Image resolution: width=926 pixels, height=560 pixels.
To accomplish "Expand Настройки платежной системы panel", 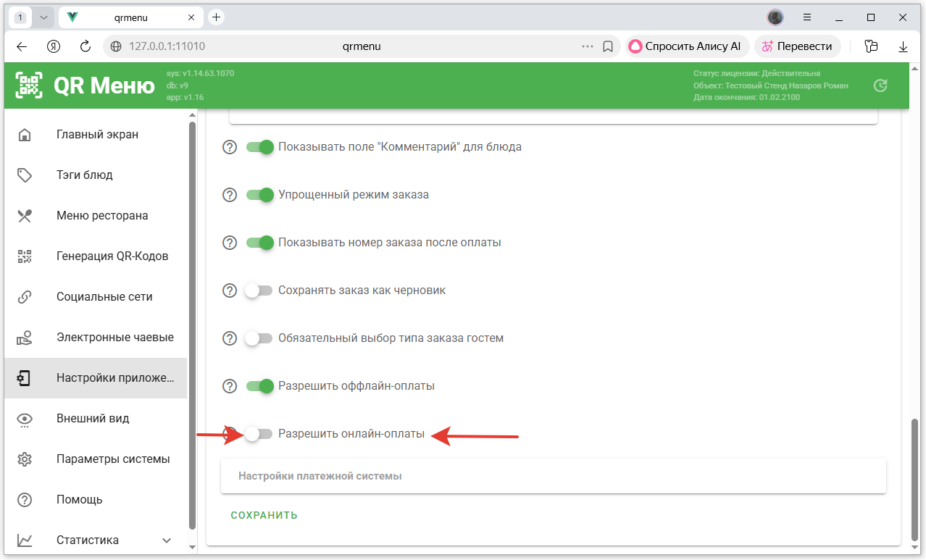I will 553,476.
